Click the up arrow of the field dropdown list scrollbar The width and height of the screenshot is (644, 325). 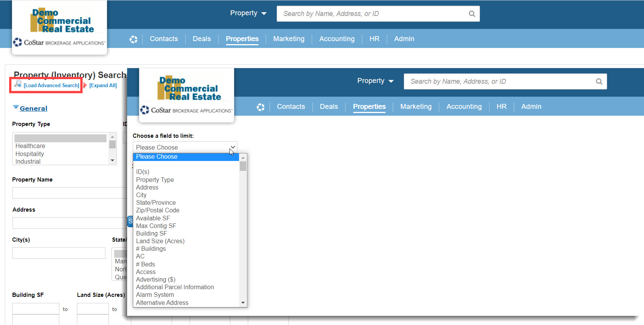click(243, 158)
